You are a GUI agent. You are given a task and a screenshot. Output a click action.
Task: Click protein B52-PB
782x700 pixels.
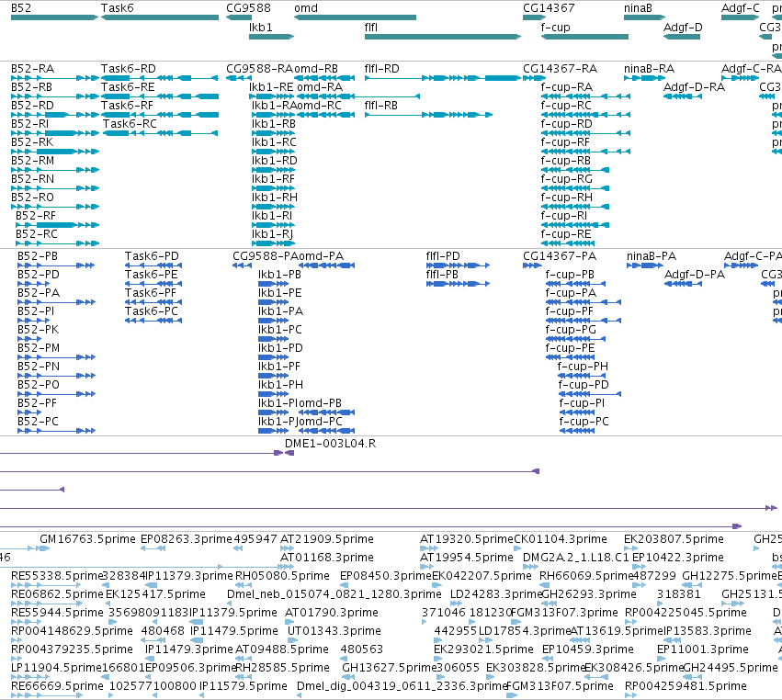[x=38, y=255]
